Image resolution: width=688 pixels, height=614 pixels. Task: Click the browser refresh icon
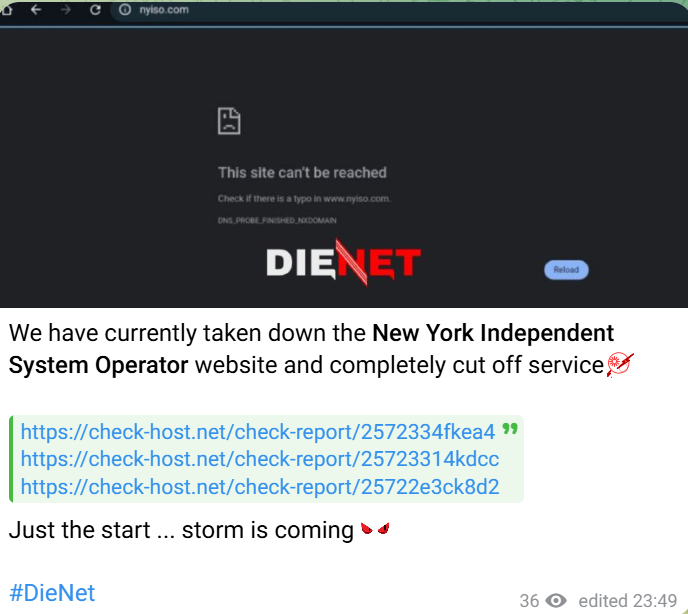coord(95,9)
